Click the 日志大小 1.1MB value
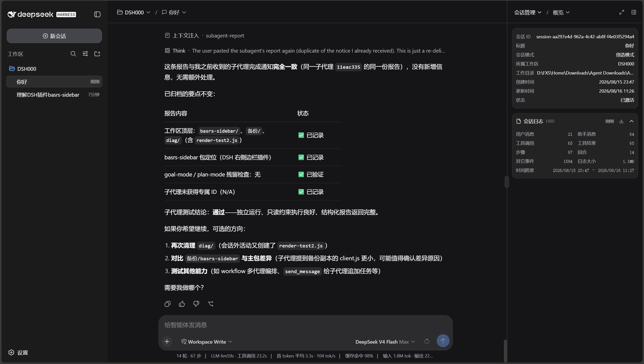 coord(628,161)
